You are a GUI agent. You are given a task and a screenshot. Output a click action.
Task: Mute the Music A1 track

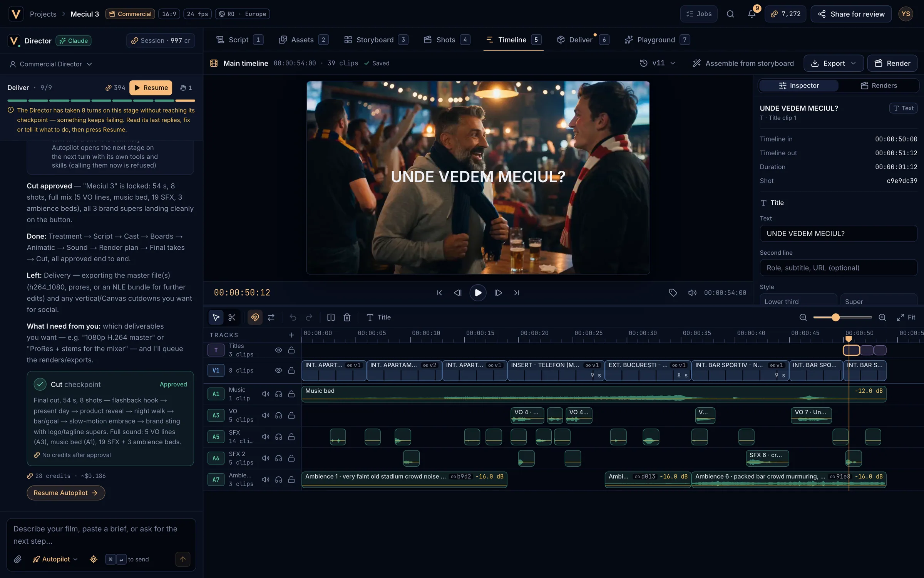tap(266, 394)
